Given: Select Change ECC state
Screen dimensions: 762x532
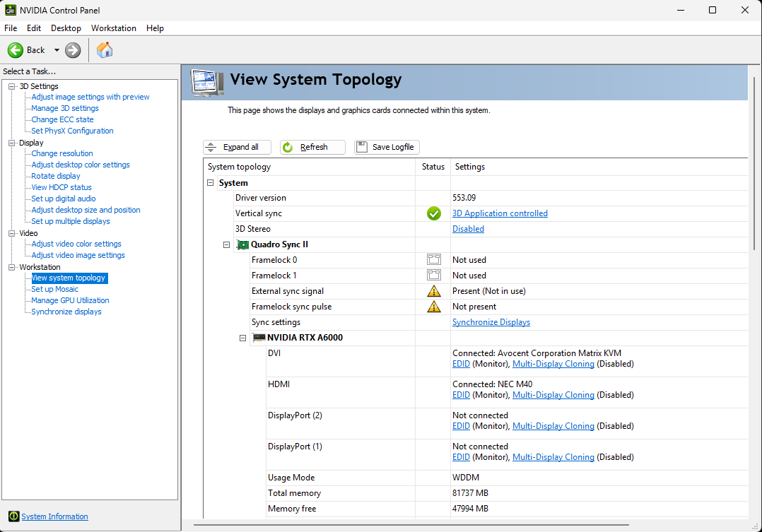Looking at the screenshot, I should 62,119.
